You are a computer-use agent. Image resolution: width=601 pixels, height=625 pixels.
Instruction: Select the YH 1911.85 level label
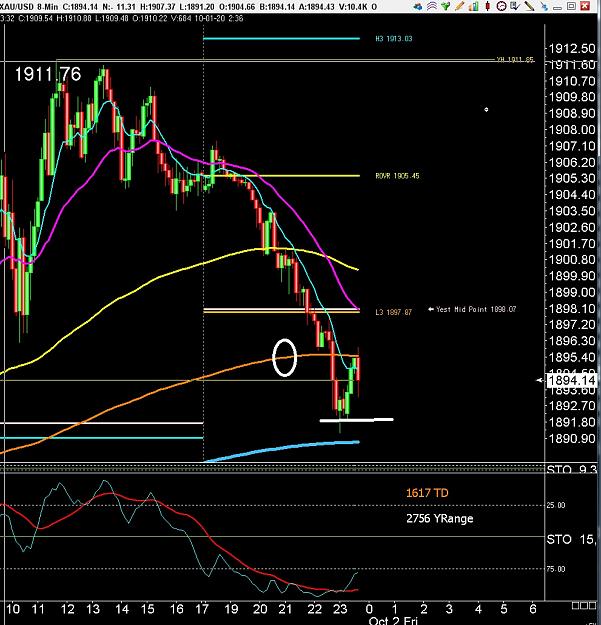click(515, 59)
